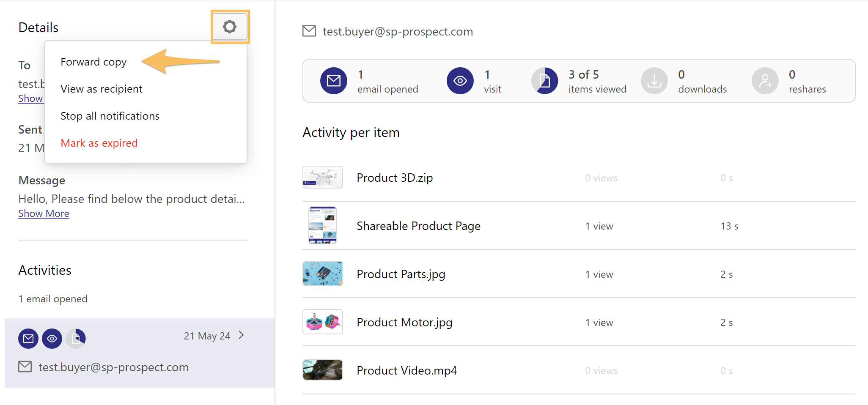Image resolution: width=868 pixels, height=405 pixels.
Task: Click the '1 email opened' text under Activities
Action: (x=53, y=299)
